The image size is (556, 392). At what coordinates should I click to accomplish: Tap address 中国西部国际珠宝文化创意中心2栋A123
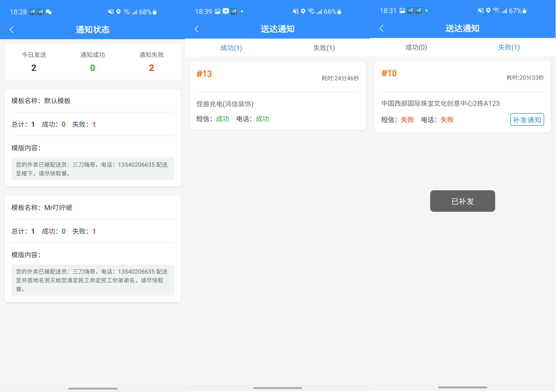440,104
